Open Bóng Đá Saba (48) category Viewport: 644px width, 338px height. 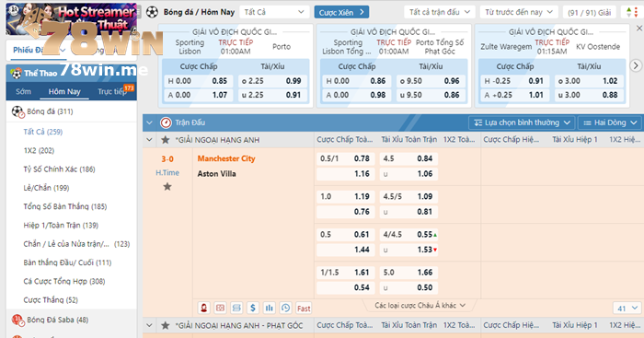[57, 320]
